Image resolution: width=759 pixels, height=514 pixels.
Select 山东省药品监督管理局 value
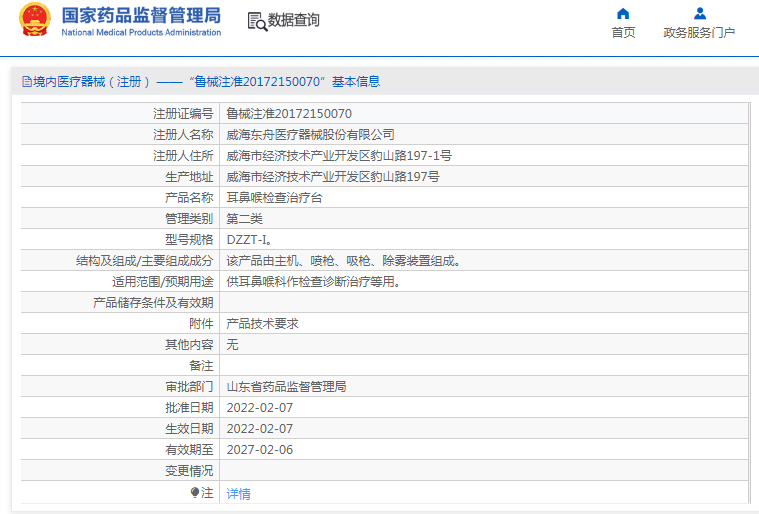pyautogui.click(x=286, y=387)
